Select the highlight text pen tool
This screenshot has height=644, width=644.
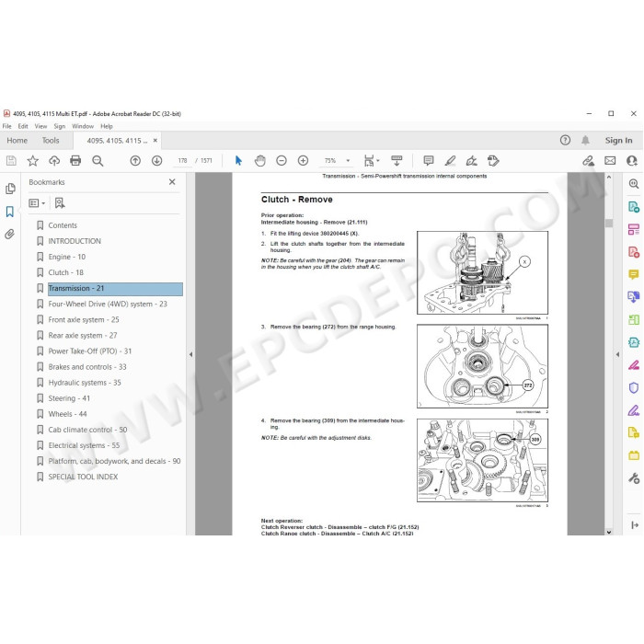(450, 161)
